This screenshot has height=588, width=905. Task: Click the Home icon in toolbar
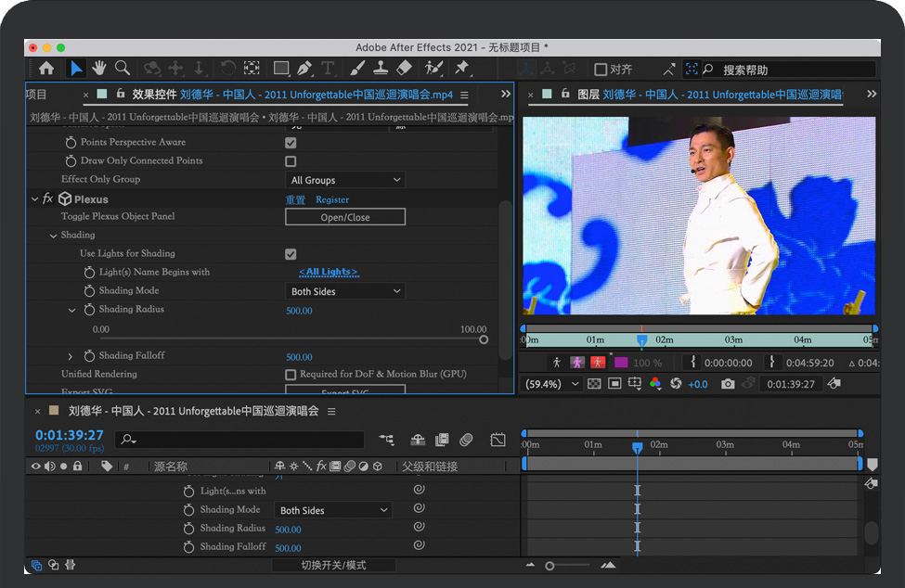tap(46, 69)
